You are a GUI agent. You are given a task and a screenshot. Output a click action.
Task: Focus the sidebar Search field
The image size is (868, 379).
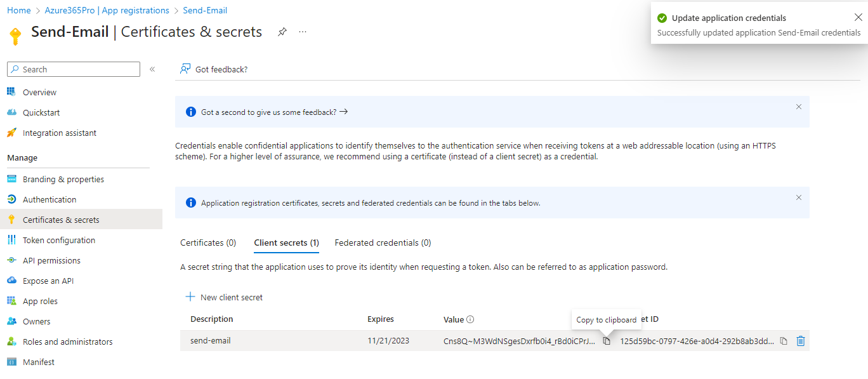pyautogui.click(x=74, y=69)
